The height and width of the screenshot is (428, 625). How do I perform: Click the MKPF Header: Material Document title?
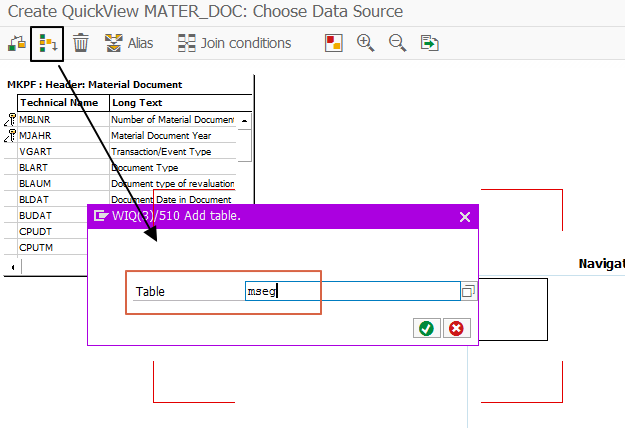click(x=94, y=84)
